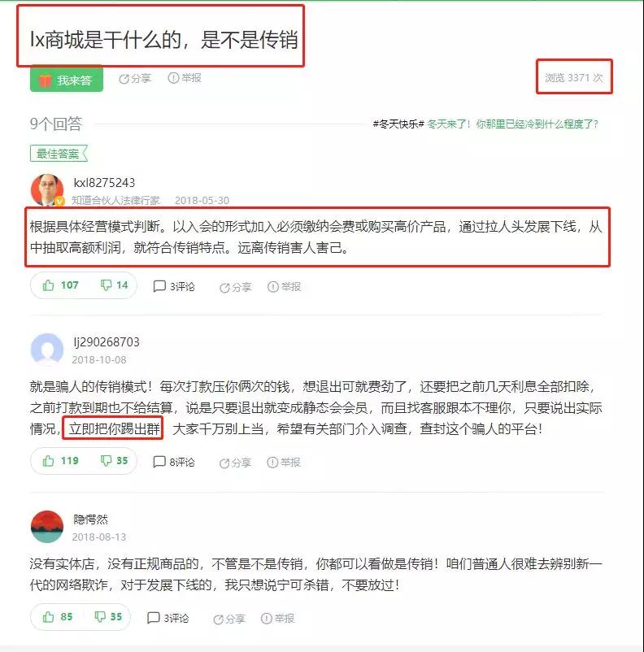Share kxl8275243's best answer
Image resolution: width=644 pixels, height=652 pixels.
click(236, 287)
